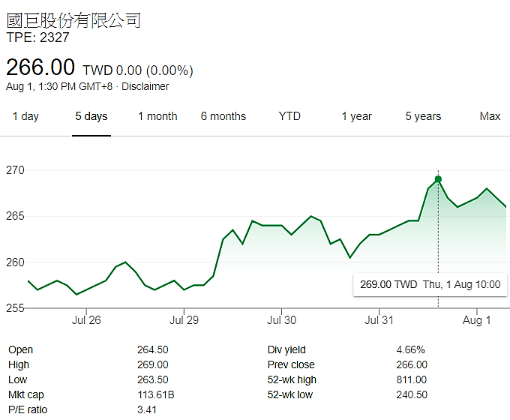Viewport: 510px width, 420px height.
Task: Click the Low label in stats table
Action: click(17, 379)
